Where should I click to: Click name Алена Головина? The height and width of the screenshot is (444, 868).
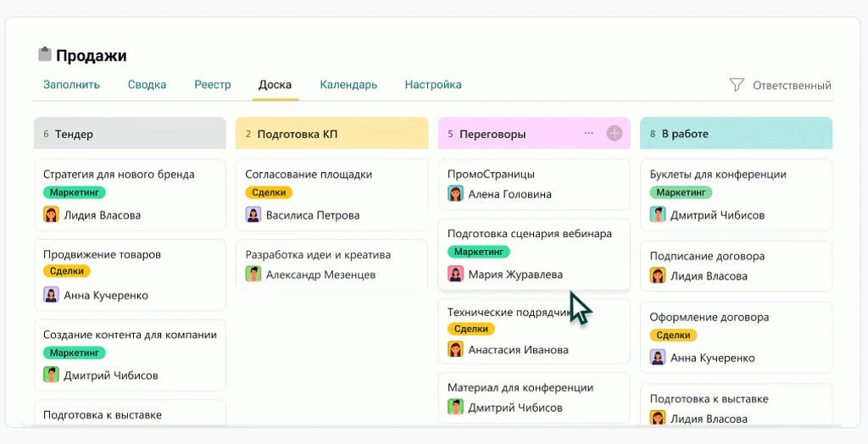[x=509, y=194]
